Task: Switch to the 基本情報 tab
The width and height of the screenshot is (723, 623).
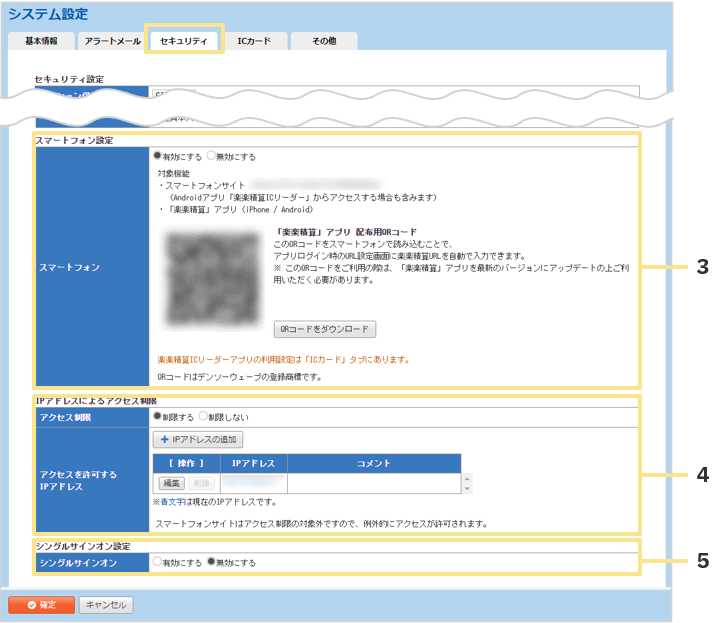Action: (x=41, y=41)
